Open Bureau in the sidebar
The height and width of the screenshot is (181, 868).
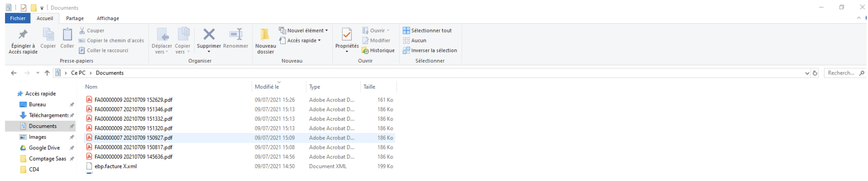37,105
